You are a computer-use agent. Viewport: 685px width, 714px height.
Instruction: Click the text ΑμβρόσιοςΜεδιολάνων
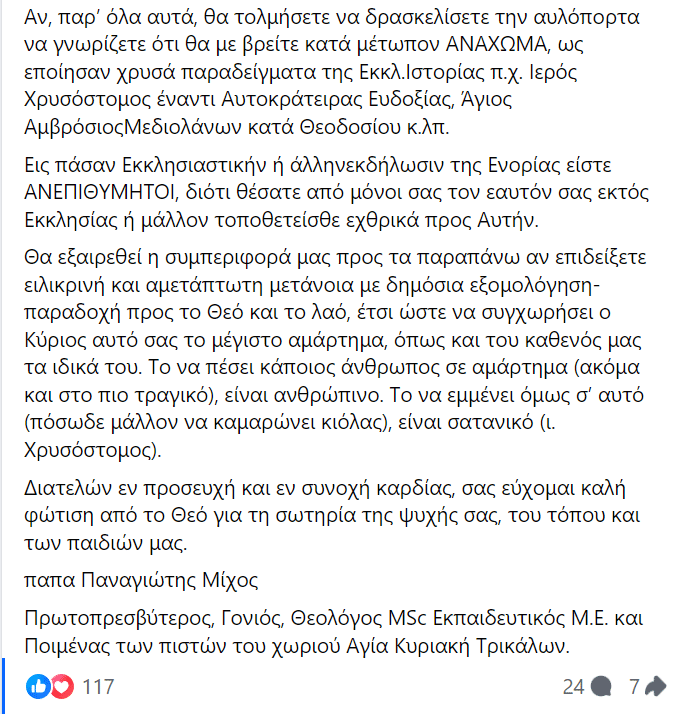(x=133, y=127)
